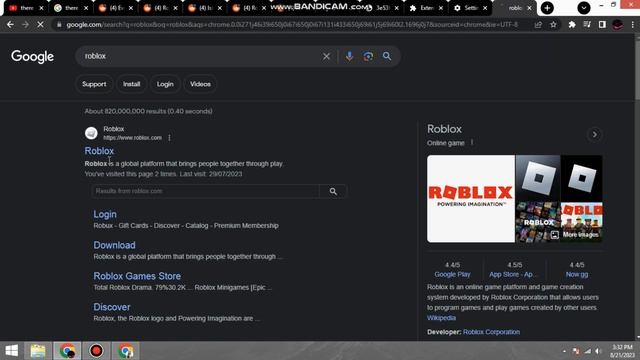Screen dimensions: 640x360
Task: Share this page from the address bar
Action: click(538, 25)
